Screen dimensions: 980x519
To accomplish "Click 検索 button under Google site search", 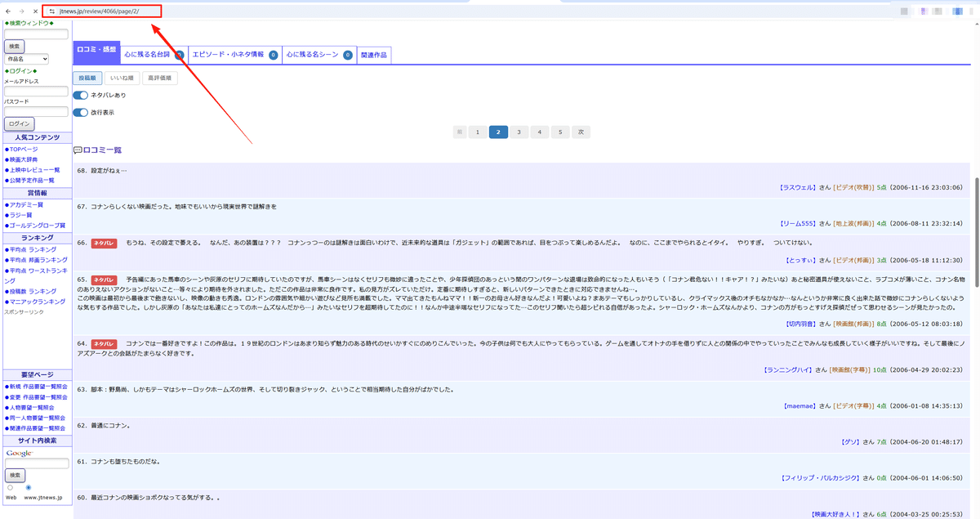I will coord(15,475).
